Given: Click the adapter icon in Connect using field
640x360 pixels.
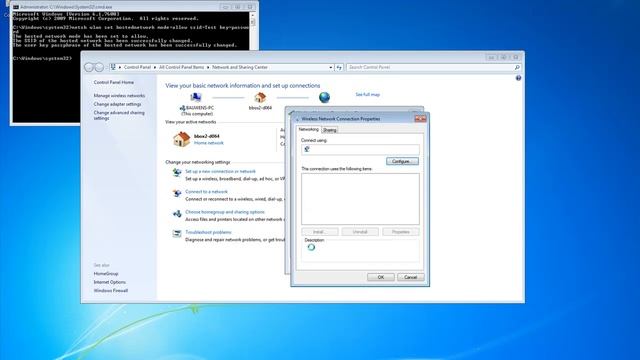Looking at the screenshot, I should (307, 149).
